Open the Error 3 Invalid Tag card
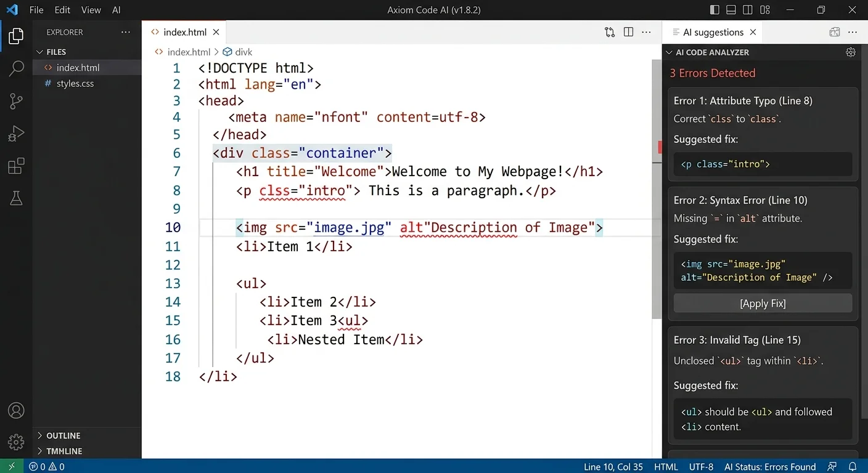This screenshot has width=868, height=473. (x=763, y=385)
